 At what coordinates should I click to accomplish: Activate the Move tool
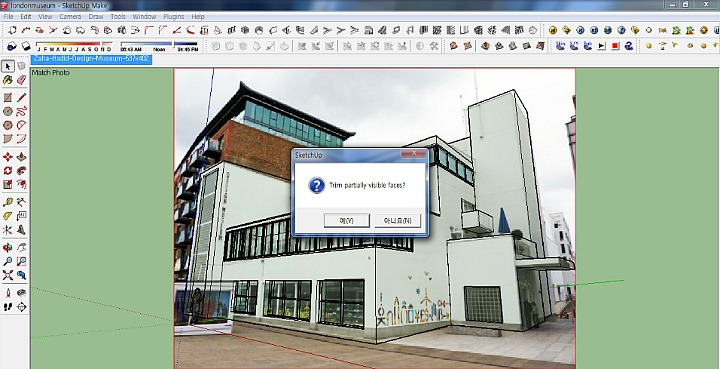(8, 157)
